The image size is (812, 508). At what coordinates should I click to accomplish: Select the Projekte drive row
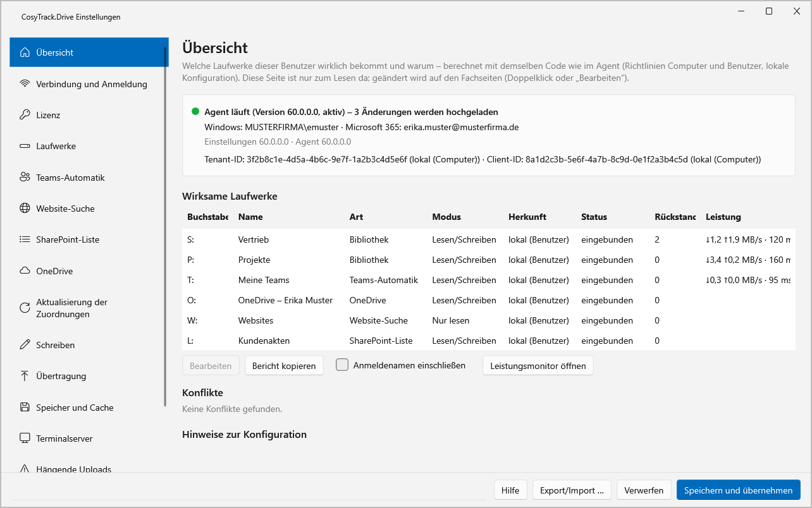[x=488, y=260]
